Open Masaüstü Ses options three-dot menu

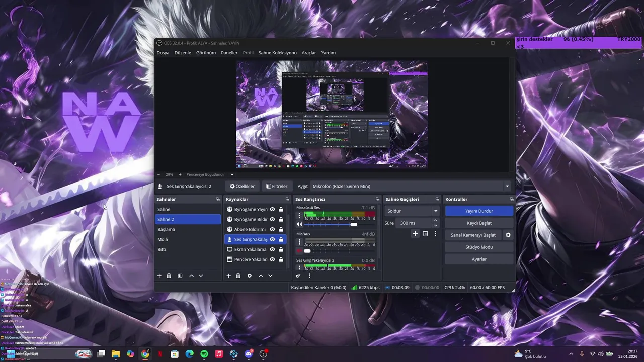(299, 215)
